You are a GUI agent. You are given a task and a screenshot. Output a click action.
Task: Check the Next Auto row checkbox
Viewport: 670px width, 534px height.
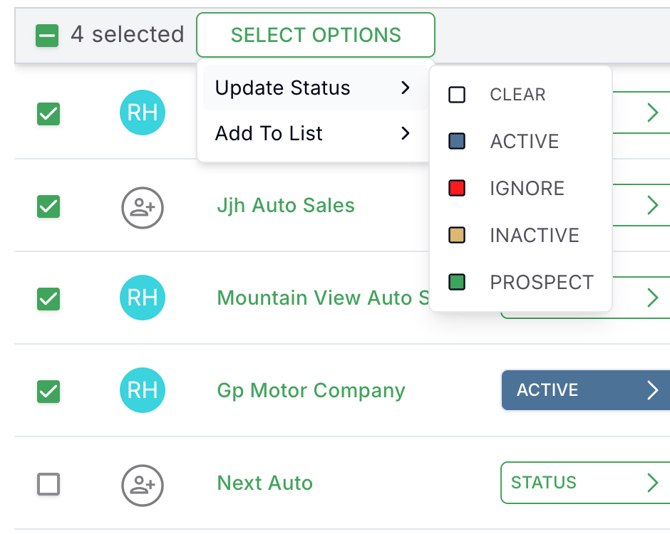(x=48, y=484)
